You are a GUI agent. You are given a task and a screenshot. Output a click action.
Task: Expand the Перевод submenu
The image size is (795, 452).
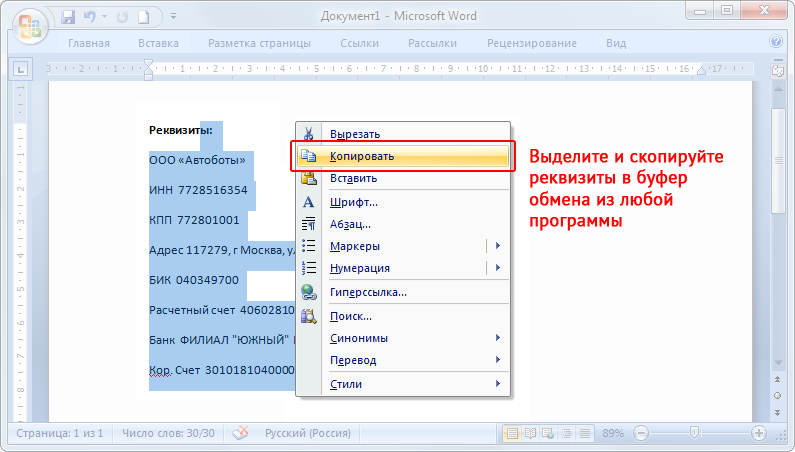pos(403,360)
